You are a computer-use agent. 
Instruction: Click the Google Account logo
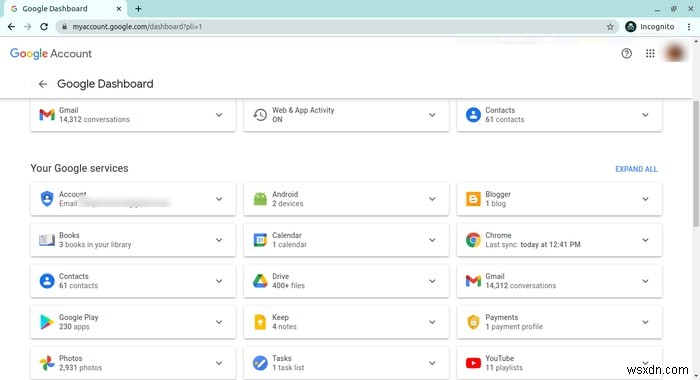coord(51,54)
